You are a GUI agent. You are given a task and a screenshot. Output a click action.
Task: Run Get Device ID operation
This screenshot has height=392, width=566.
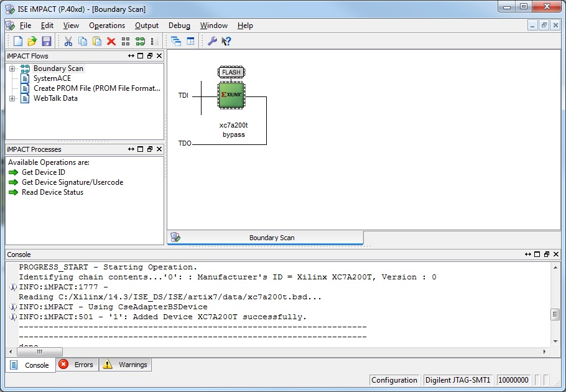pyautogui.click(x=43, y=172)
